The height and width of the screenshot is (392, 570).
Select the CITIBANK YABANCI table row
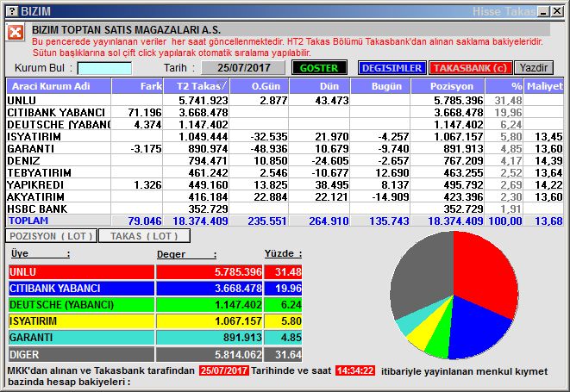[x=56, y=113]
